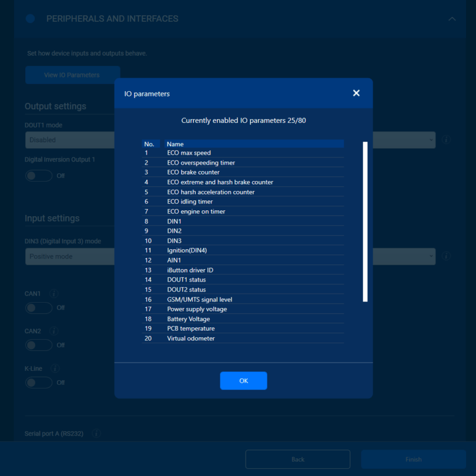Collapse the Peripherals and Interfaces section chevron
Image resolution: width=476 pixels, height=476 pixels.
(452, 19)
